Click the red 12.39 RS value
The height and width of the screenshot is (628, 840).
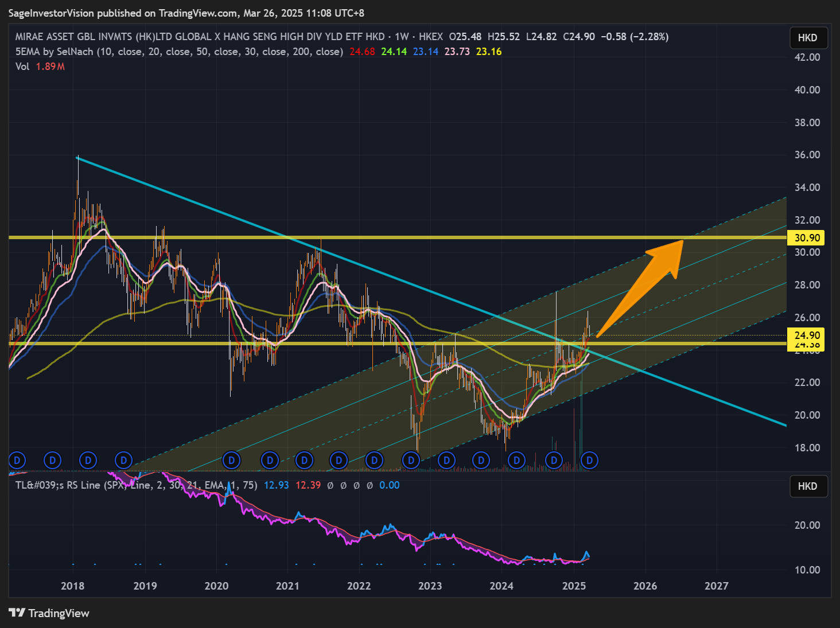pyautogui.click(x=308, y=485)
